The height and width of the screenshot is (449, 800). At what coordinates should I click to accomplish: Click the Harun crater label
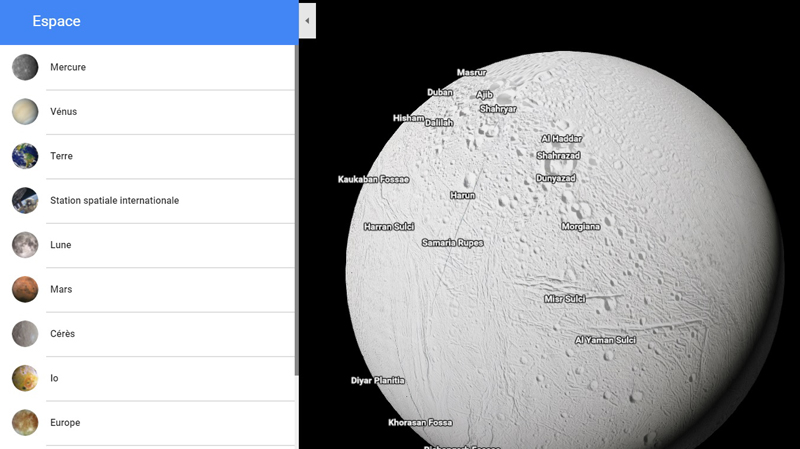coord(462,195)
